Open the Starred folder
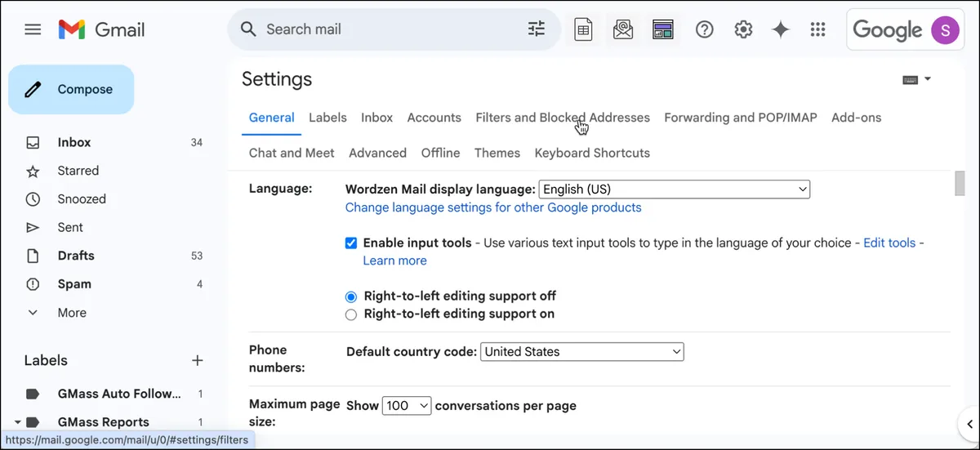The image size is (980, 450). pyautogui.click(x=78, y=171)
